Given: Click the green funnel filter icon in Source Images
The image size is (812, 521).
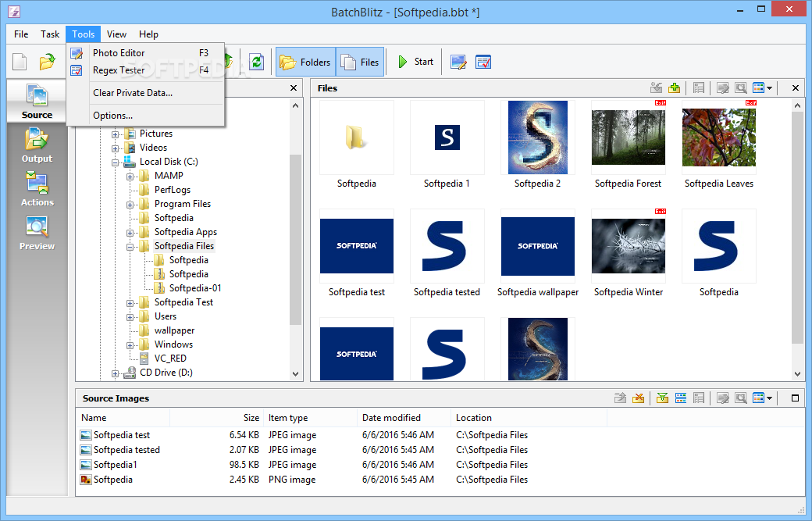Looking at the screenshot, I should pyautogui.click(x=662, y=398).
